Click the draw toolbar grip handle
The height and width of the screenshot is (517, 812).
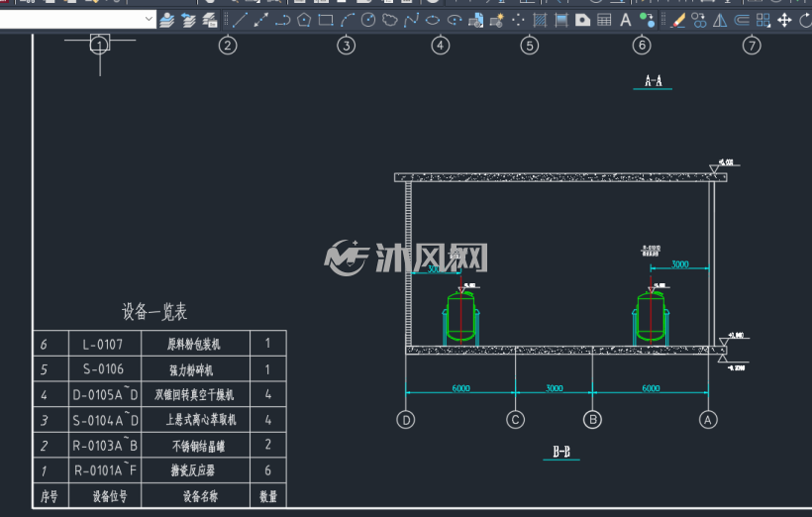[x=226, y=20]
